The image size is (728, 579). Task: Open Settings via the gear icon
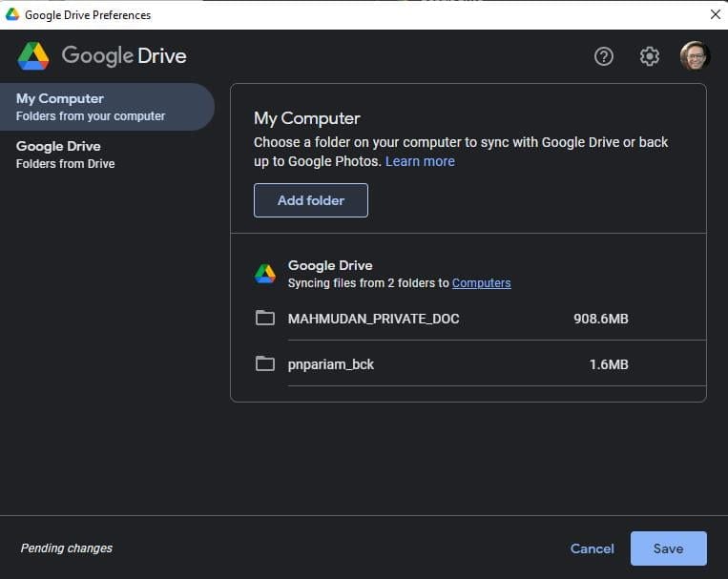point(650,56)
